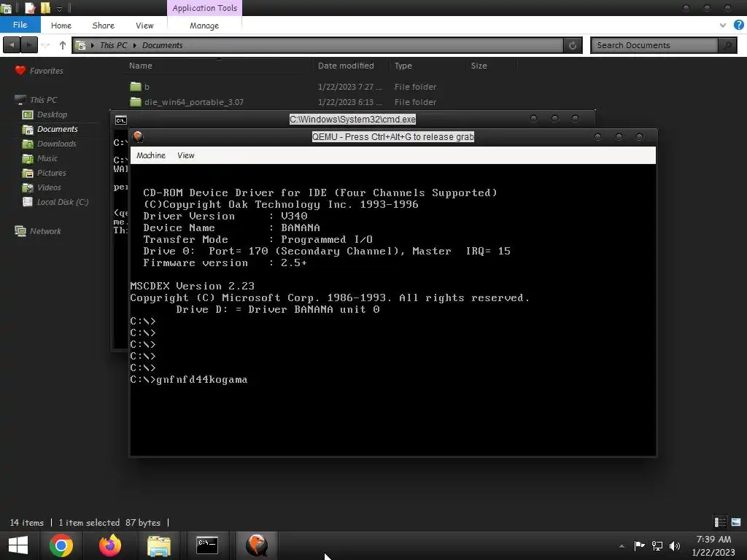Open network status tray icon
The width and height of the screenshot is (747, 560).
(657, 545)
